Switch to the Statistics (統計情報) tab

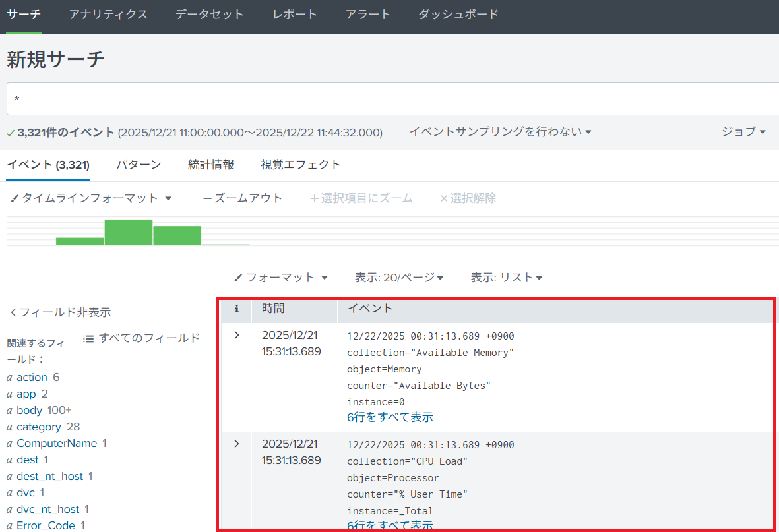(x=210, y=165)
